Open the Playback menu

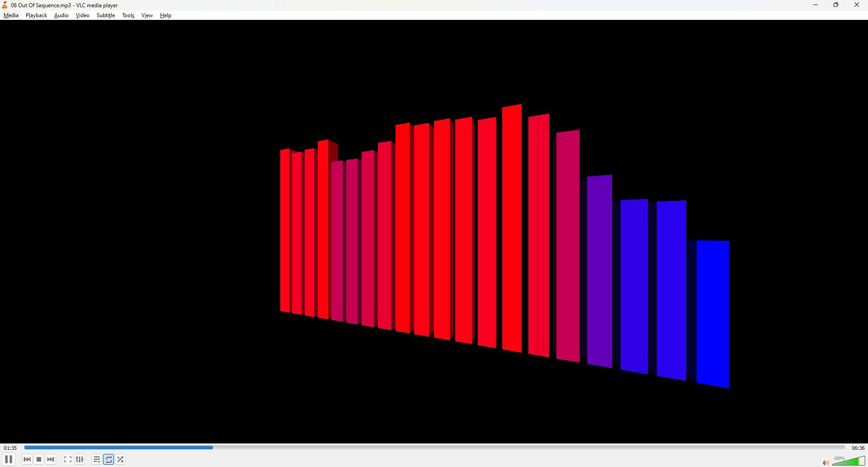click(36, 15)
